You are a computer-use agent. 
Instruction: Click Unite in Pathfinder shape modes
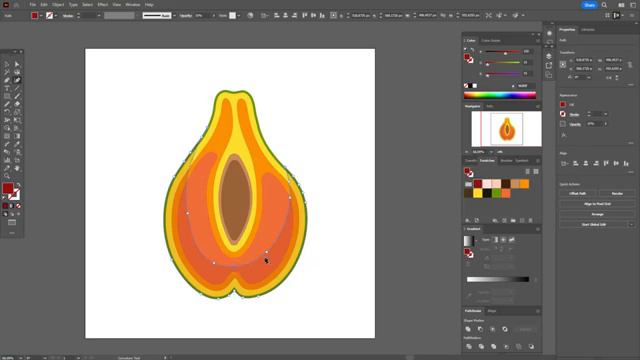[x=468, y=329]
